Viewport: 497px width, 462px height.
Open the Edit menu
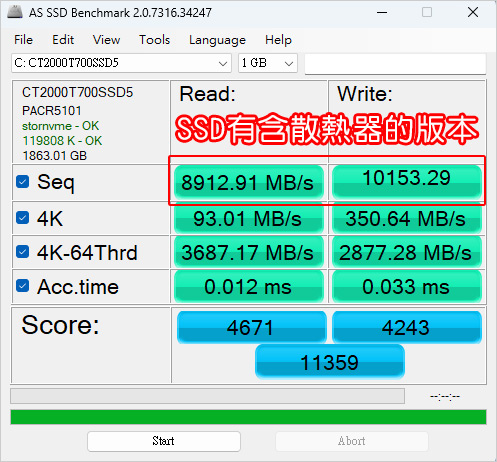[63, 40]
